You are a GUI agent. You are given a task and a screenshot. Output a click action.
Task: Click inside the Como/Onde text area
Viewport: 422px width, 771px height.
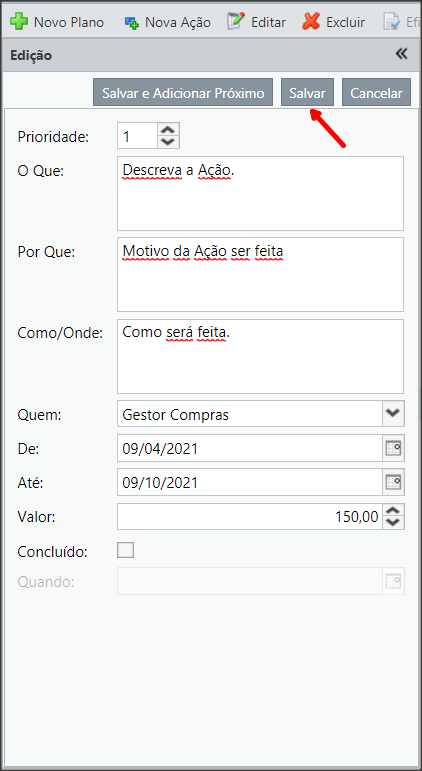tap(260, 356)
